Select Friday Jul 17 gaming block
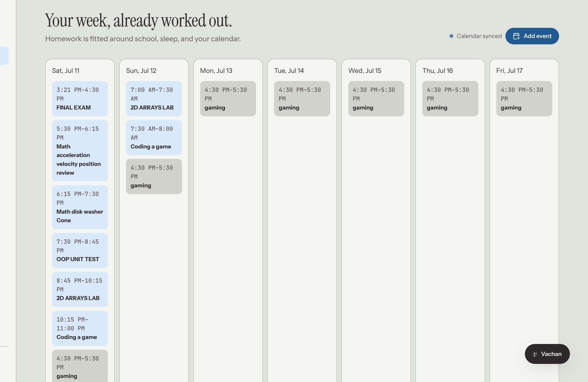The width and height of the screenshot is (588, 382). click(x=524, y=99)
